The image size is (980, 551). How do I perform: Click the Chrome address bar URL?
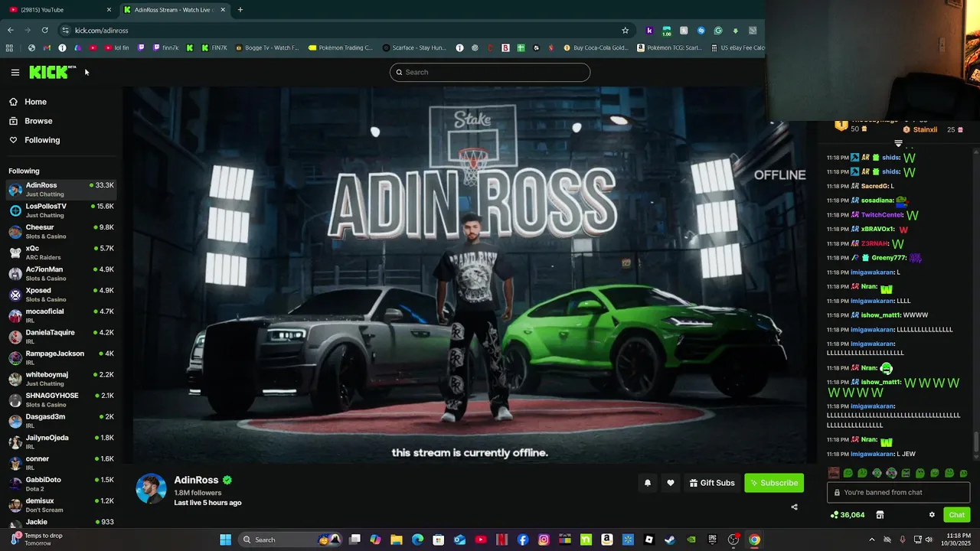pyautogui.click(x=102, y=31)
